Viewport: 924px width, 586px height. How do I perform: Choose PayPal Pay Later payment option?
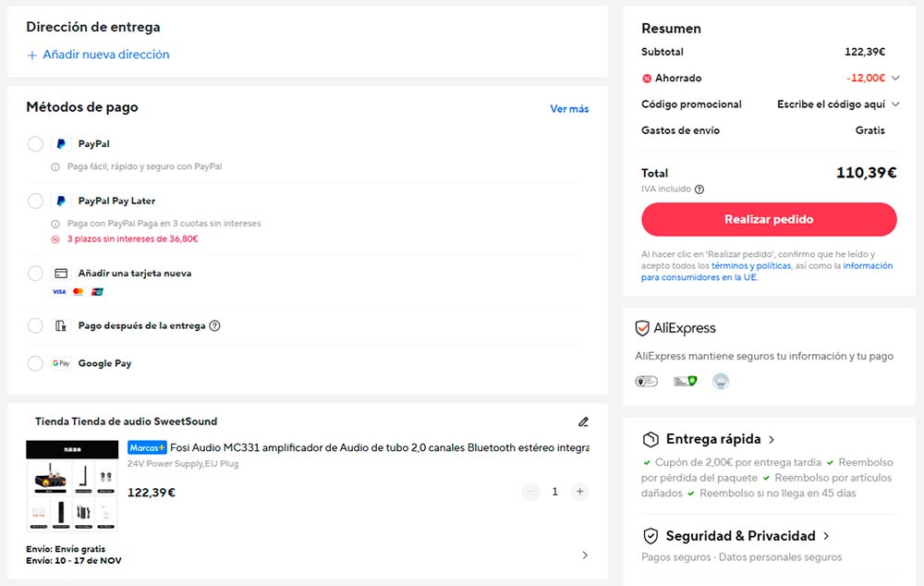click(x=35, y=201)
